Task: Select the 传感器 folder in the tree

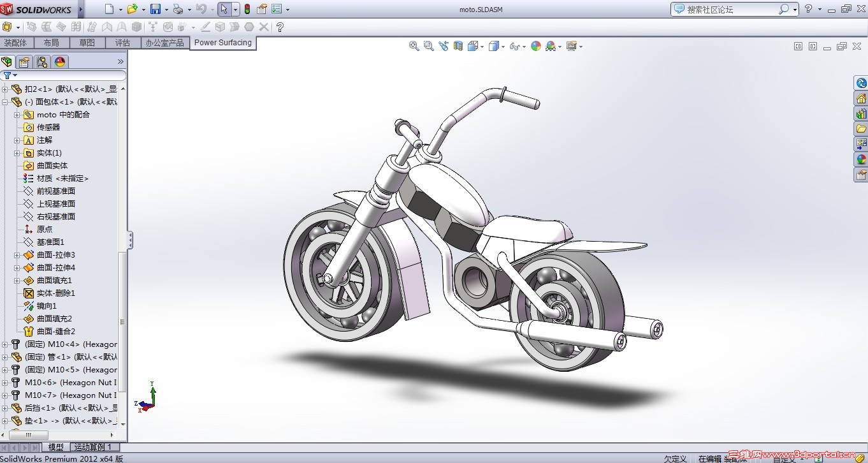Action: [48, 128]
